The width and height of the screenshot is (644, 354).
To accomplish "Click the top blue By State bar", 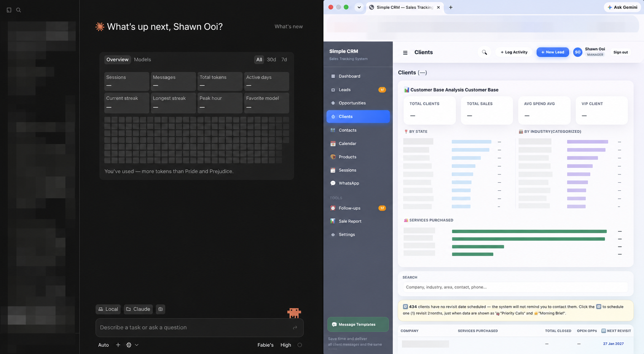I will tap(472, 142).
